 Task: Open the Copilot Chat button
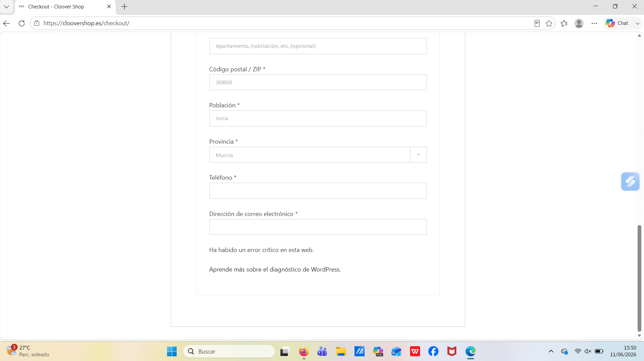click(x=617, y=23)
